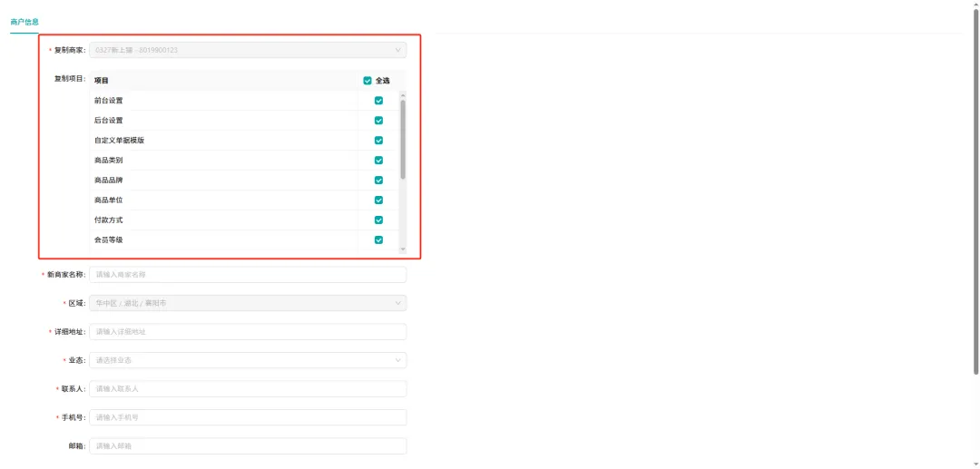Viewport: 980px width, 469px height.
Task: Focus the 详细地址 input field
Action: (x=247, y=332)
